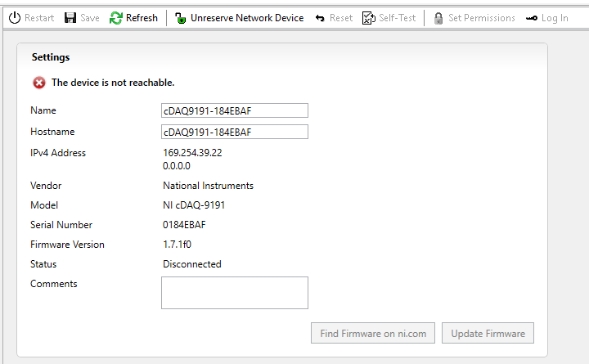This screenshot has height=364, width=589.
Task: Click the device not reachable message
Action: [113, 83]
